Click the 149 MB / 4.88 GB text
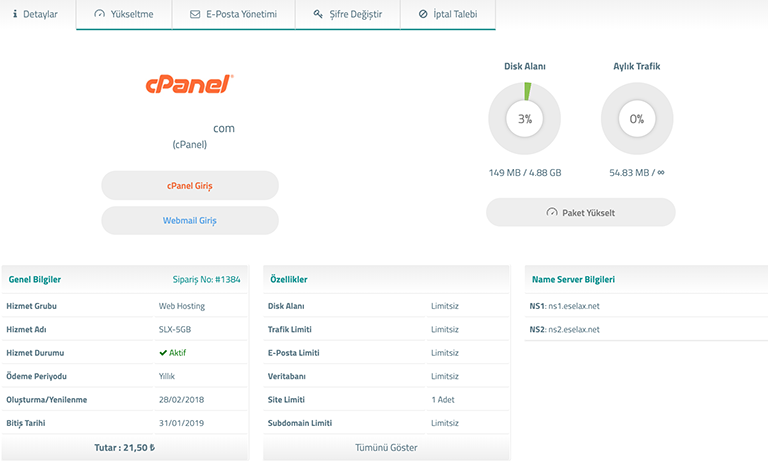This screenshot has height=472, width=768. click(525, 173)
